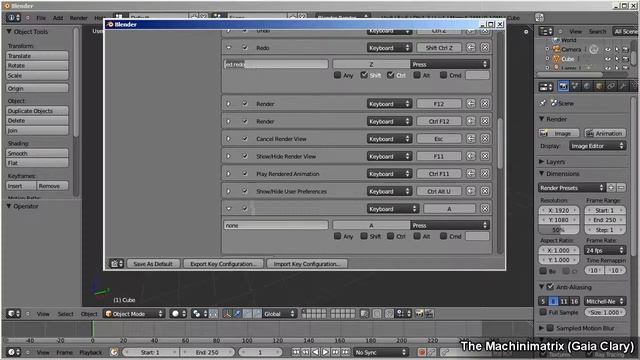Expand Show/Hide Render View entry
640x360 pixels.
(228, 156)
